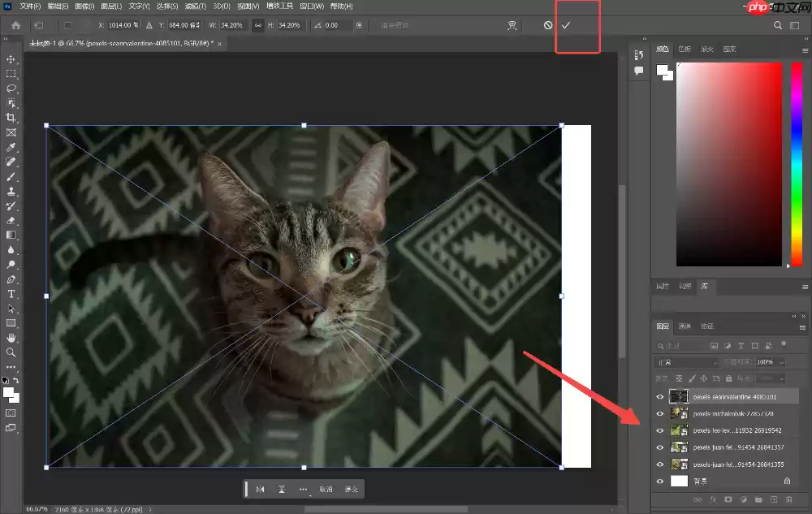Toggle visibility of the pexels-michalrobak layer
The image size is (812, 514).
pos(660,412)
